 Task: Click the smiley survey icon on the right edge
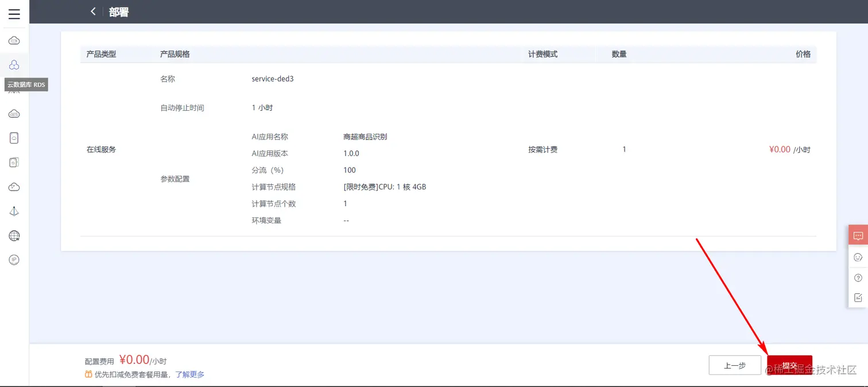click(858, 257)
